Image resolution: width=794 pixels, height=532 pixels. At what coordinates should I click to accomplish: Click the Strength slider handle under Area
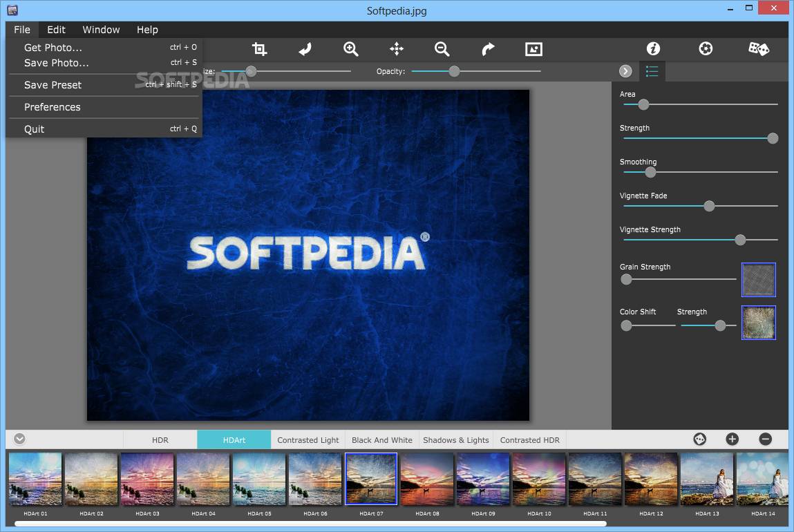773,138
